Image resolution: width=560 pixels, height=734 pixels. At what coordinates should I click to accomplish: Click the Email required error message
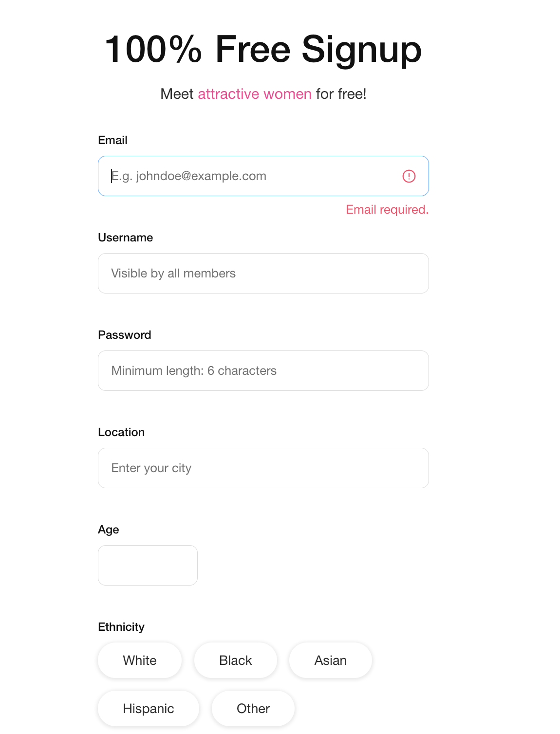pyautogui.click(x=387, y=209)
